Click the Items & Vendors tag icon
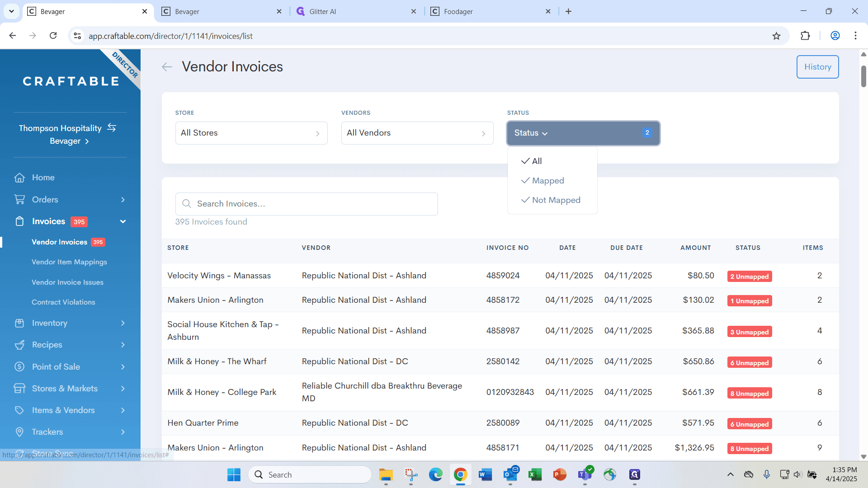The image size is (868, 488). click(x=19, y=410)
